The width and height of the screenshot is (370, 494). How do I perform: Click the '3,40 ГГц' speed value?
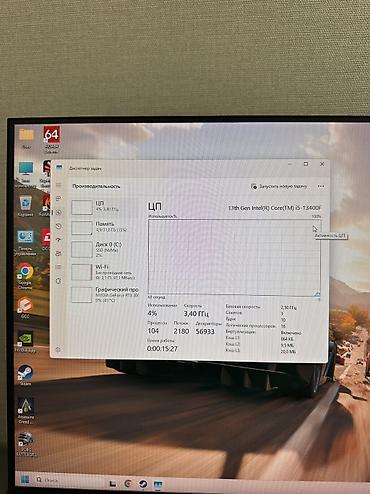pyautogui.click(x=196, y=314)
